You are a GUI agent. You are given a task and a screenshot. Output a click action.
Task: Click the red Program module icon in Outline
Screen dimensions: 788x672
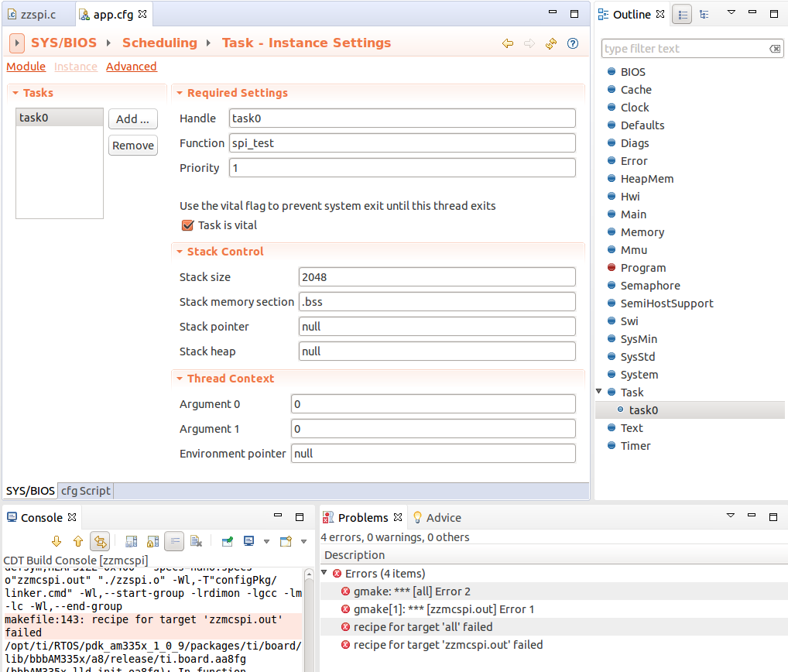click(x=611, y=267)
